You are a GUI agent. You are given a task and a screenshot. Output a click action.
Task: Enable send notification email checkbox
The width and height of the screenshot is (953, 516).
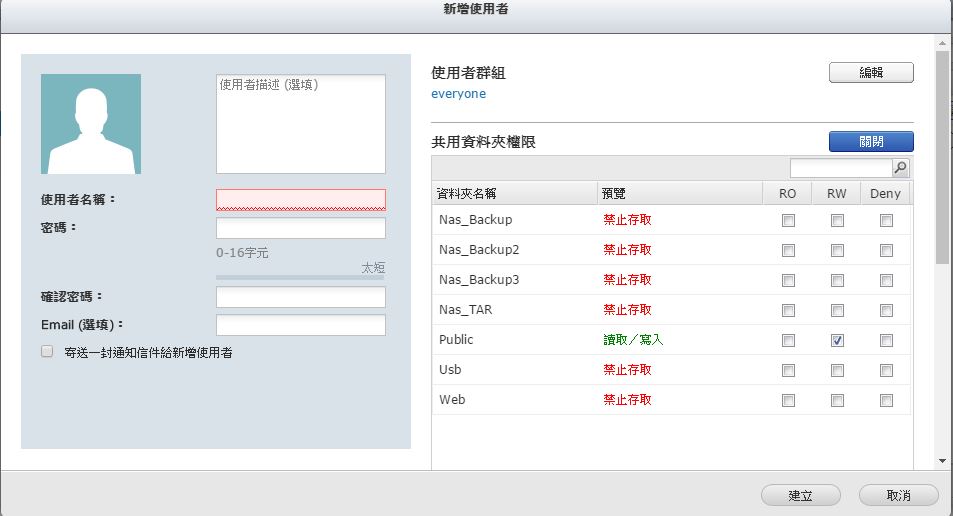coord(47,352)
